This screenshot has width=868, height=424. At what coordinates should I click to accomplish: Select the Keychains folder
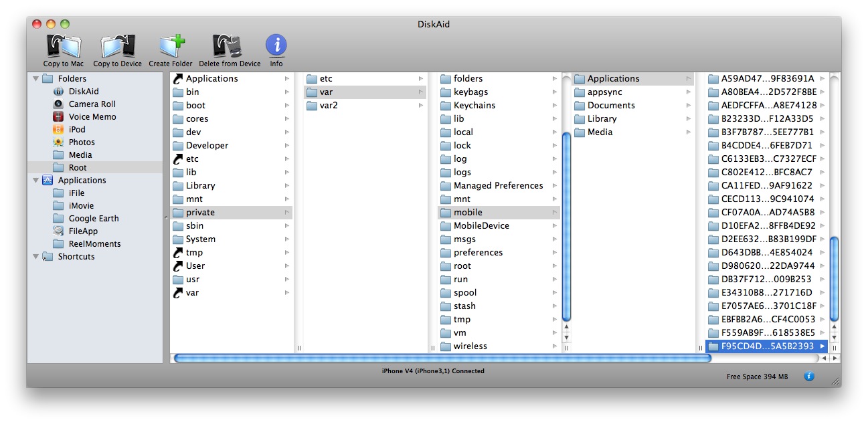[x=474, y=106]
